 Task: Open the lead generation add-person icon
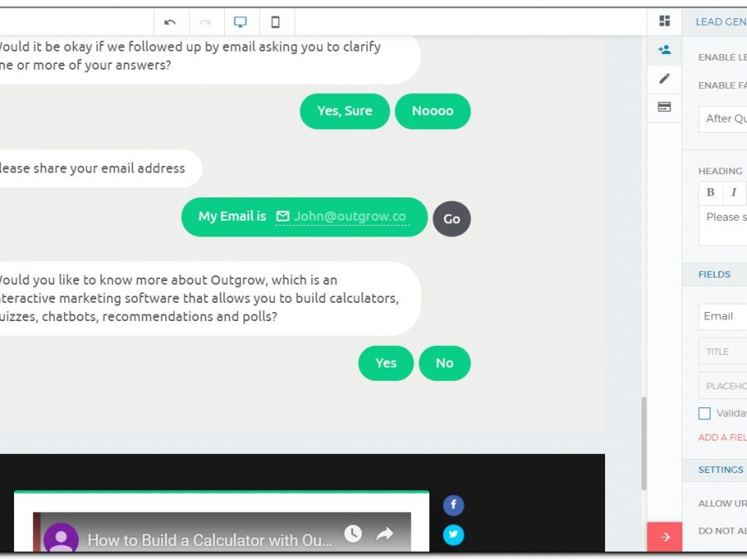[664, 50]
